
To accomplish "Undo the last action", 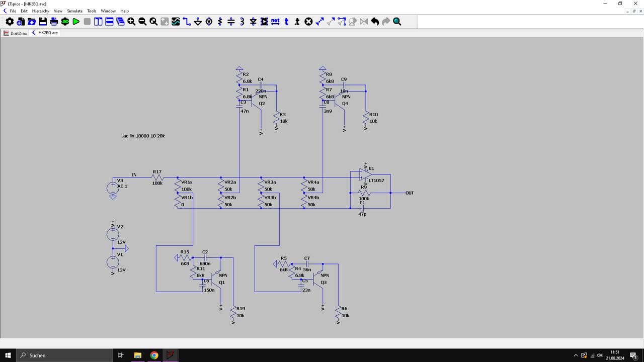I will [x=375, y=22].
